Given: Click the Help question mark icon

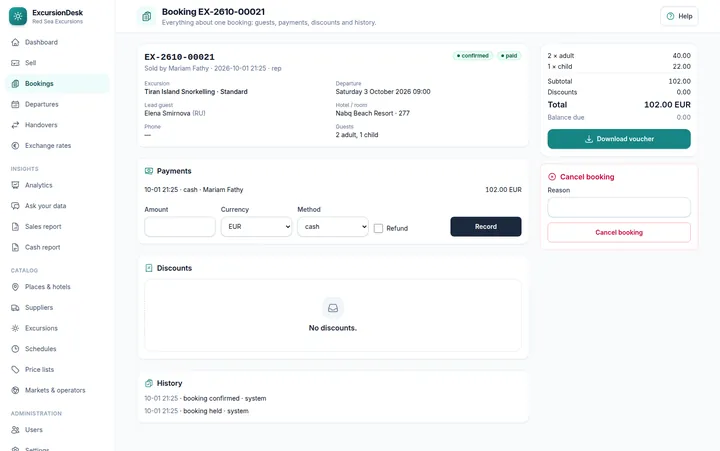Looking at the screenshot, I should 670,16.
